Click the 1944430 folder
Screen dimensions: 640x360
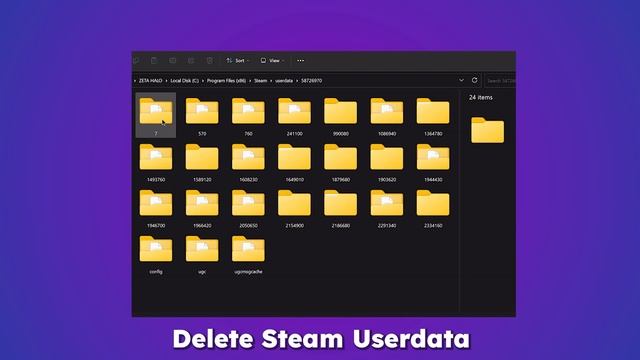433,162
